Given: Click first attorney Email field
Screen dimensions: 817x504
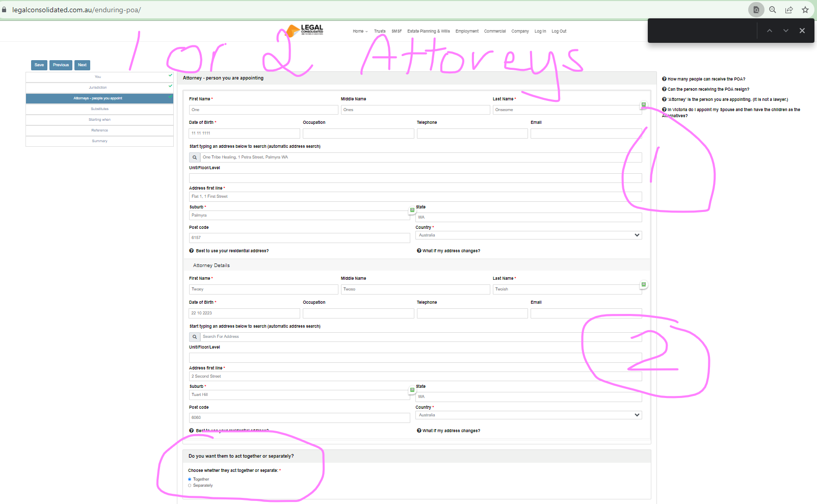Looking at the screenshot, I should pyautogui.click(x=586, y=134).
